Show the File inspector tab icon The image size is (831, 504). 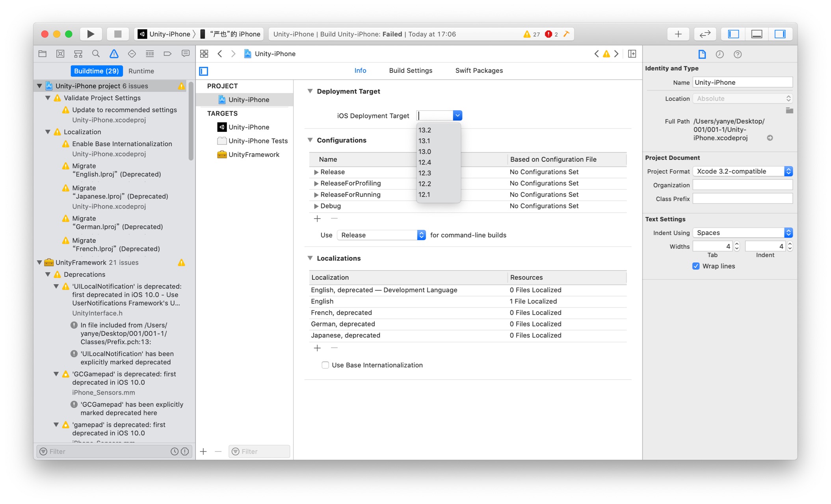click(x=702, y=54)
